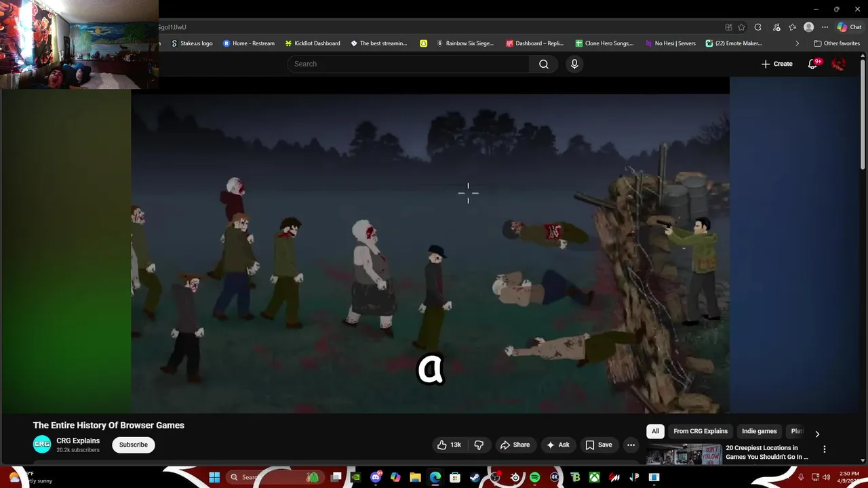The height and width of the screenshot is (488, 868).
Task: Open the microphone icon in the system tray
Action: [x=801, y=477]
